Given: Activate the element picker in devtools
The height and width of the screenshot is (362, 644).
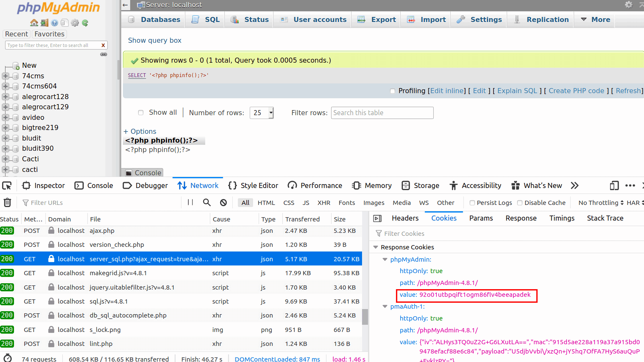Looking at the screenshot, I should click(x=7, y=185).
